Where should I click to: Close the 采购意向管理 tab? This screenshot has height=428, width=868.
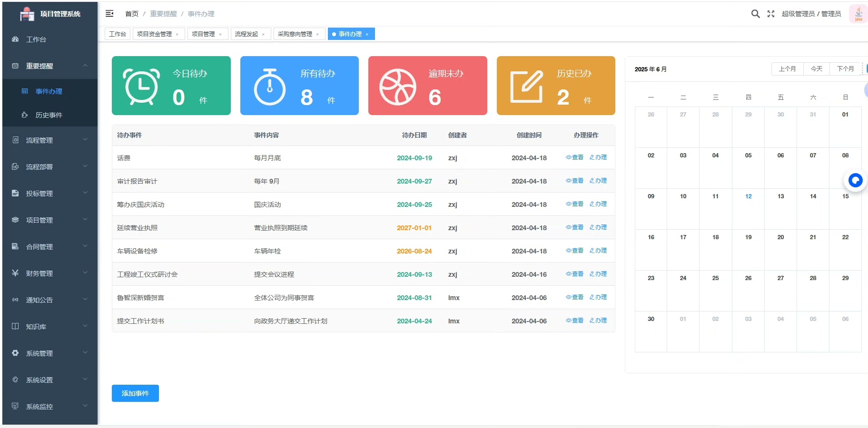click(317, 34)
